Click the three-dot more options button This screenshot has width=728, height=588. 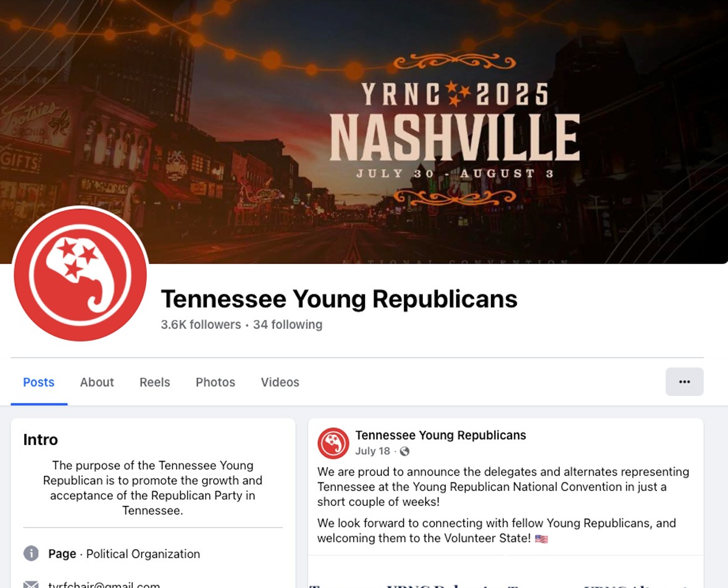click(x=684, y=381)
